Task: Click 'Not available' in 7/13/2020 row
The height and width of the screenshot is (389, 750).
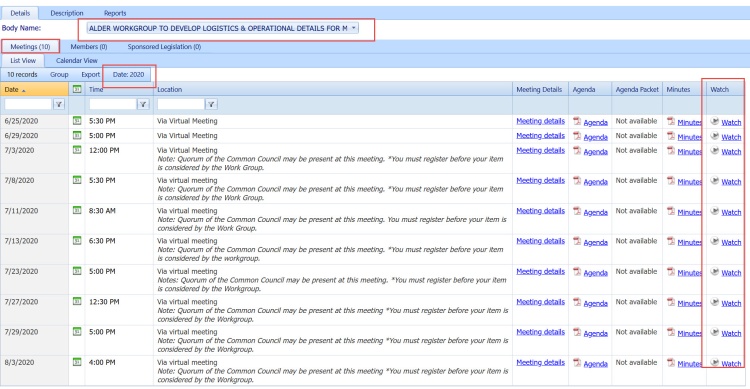Action: click(636, 241)
